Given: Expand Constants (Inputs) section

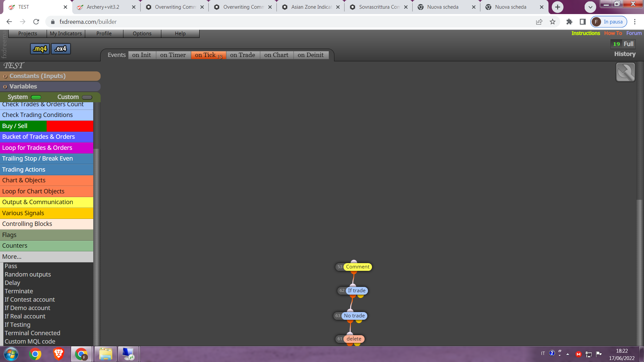Looking at the screenshot, I should coord(50,76).
